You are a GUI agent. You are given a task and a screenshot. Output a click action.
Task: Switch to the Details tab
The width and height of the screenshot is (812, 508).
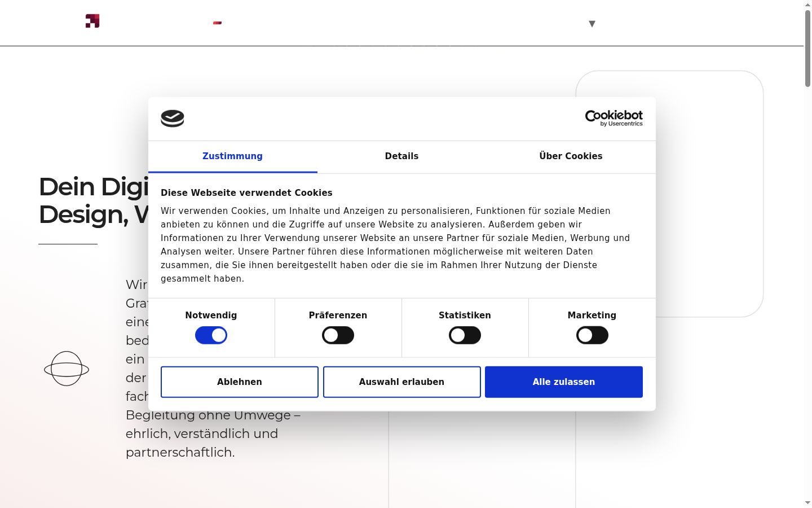pyautogui.click(x=401, y=156)
